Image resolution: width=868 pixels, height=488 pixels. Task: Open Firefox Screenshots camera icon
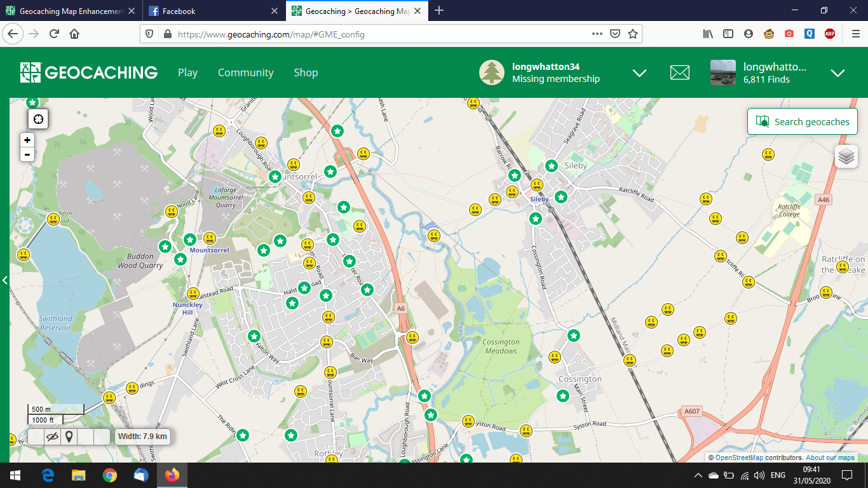(789, 34)
